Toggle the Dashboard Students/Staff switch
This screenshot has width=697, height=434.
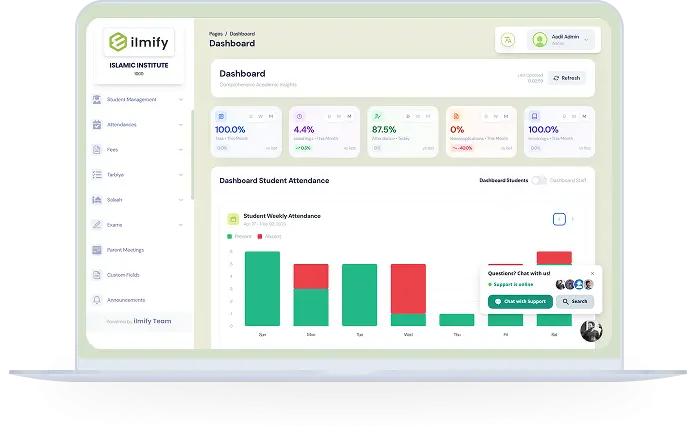coord(539,181)
